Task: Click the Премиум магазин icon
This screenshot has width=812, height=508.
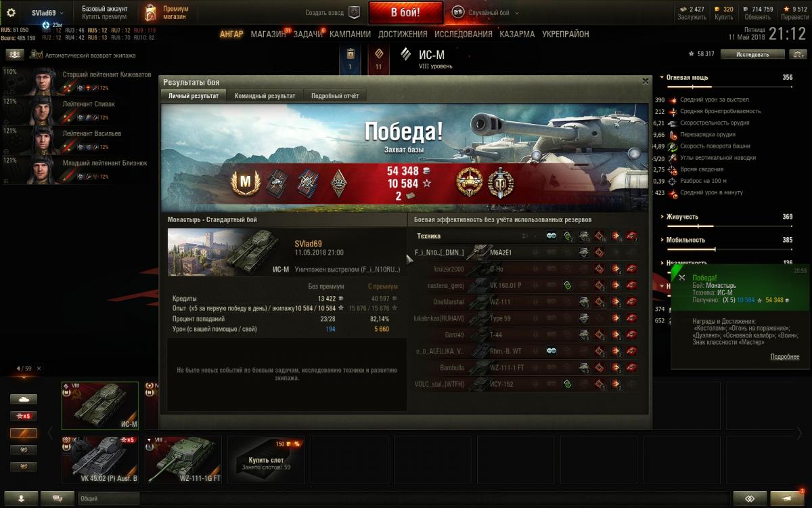Action: [151, 12]
